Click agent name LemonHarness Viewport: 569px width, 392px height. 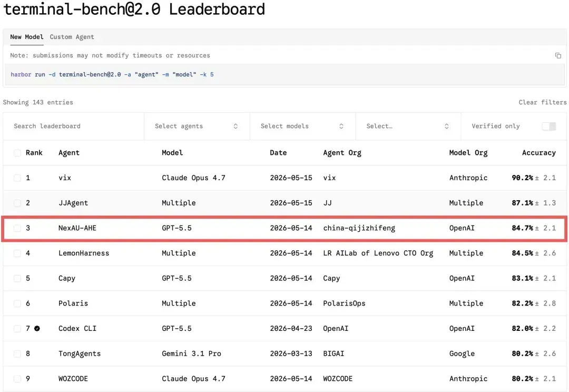coord(84,253)
